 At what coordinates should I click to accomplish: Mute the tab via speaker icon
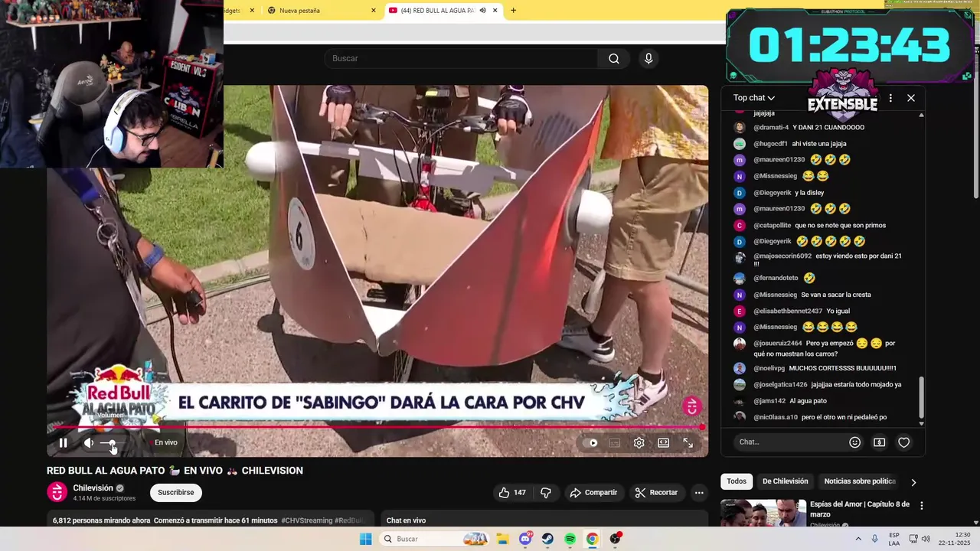(x=482, y=10)
